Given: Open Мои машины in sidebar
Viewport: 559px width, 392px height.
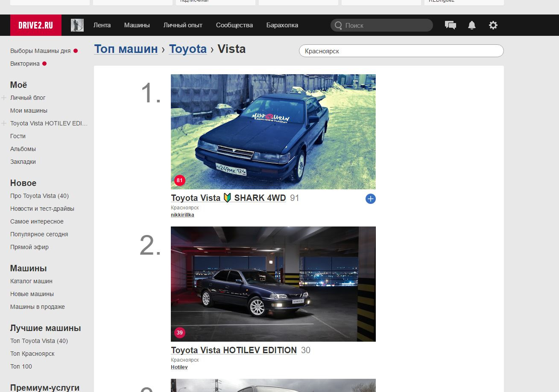Looking at the screenshot, I should (x=29, y=110).
